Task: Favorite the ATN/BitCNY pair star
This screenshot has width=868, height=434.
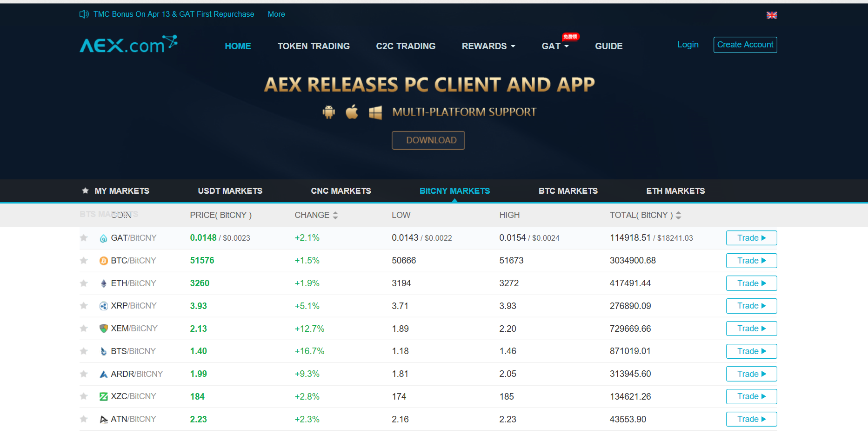Action: [x=84, y=419]
